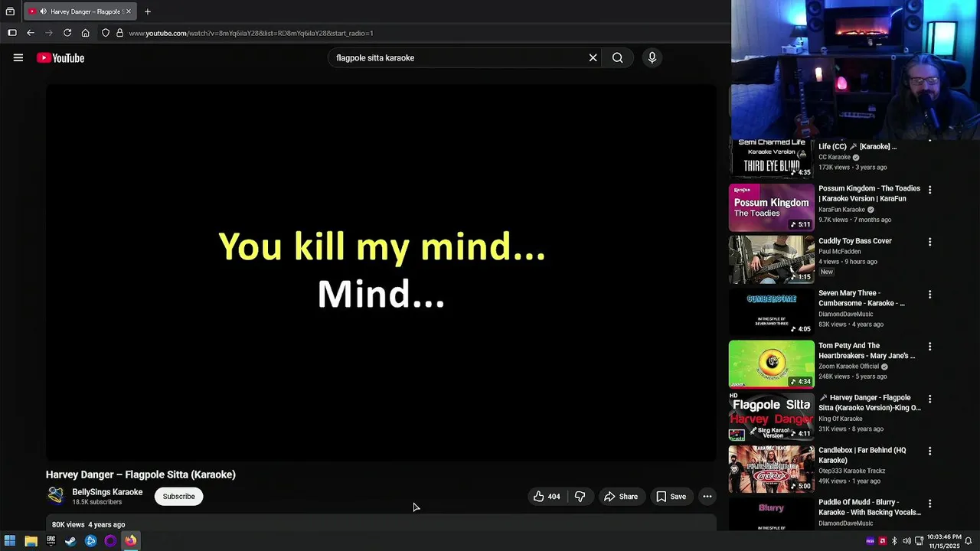Click KaraFun Karaoke channel name
This screenshot has height=551, width=980.
click(841, 210)
